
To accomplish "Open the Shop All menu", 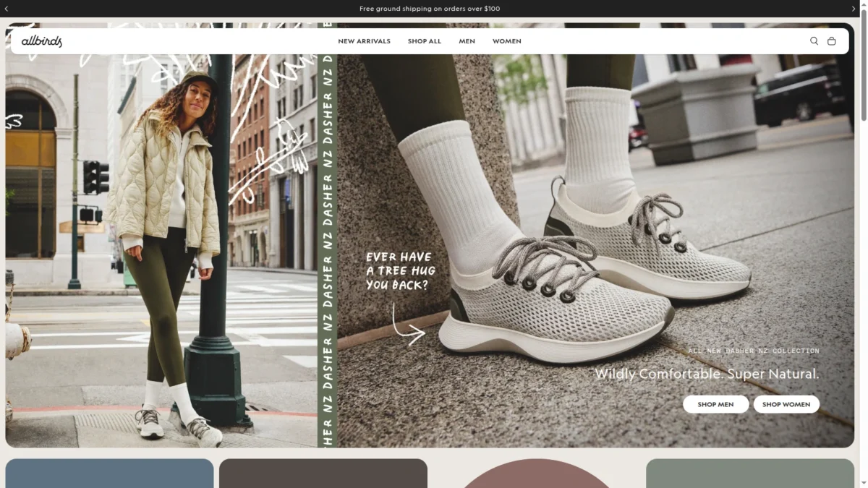I will click(425, 41).
